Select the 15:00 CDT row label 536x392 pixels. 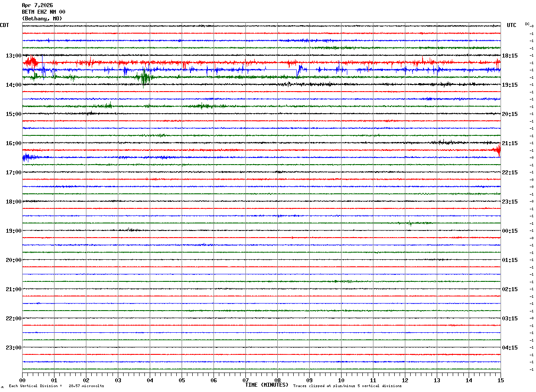(13, 114)
